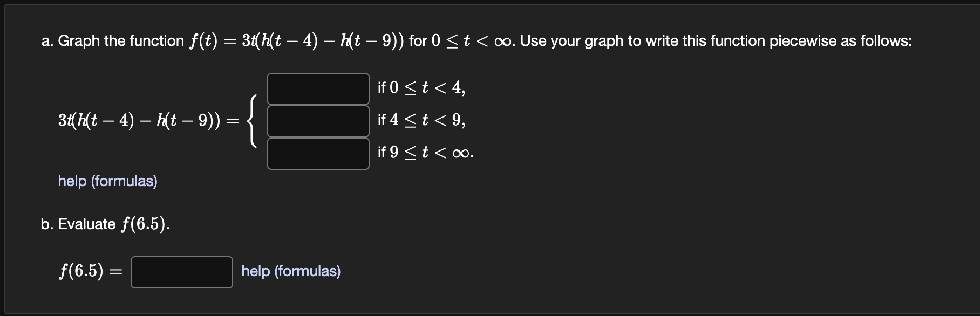Click the 'b. Evaluate f(6.5).' heading
Viewport: 980px width, 316px height.
(x=104, y=223)
